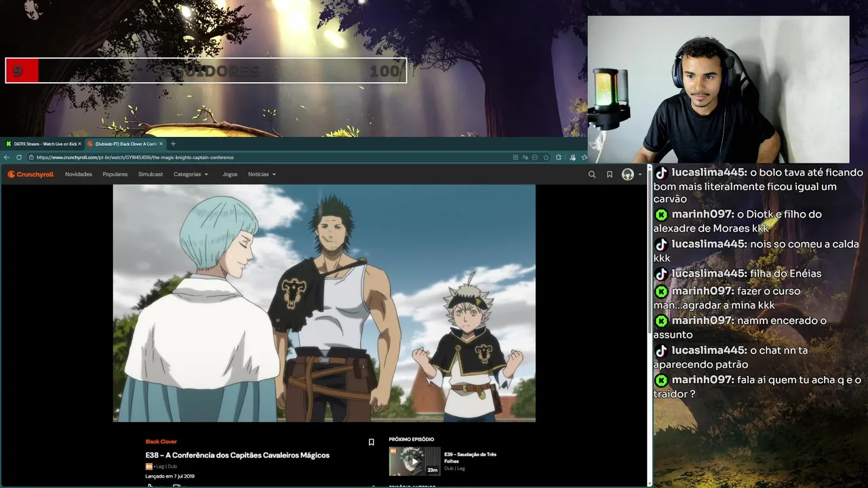
Task: Click the streamer webcam overlay
Action: point(718,89)
